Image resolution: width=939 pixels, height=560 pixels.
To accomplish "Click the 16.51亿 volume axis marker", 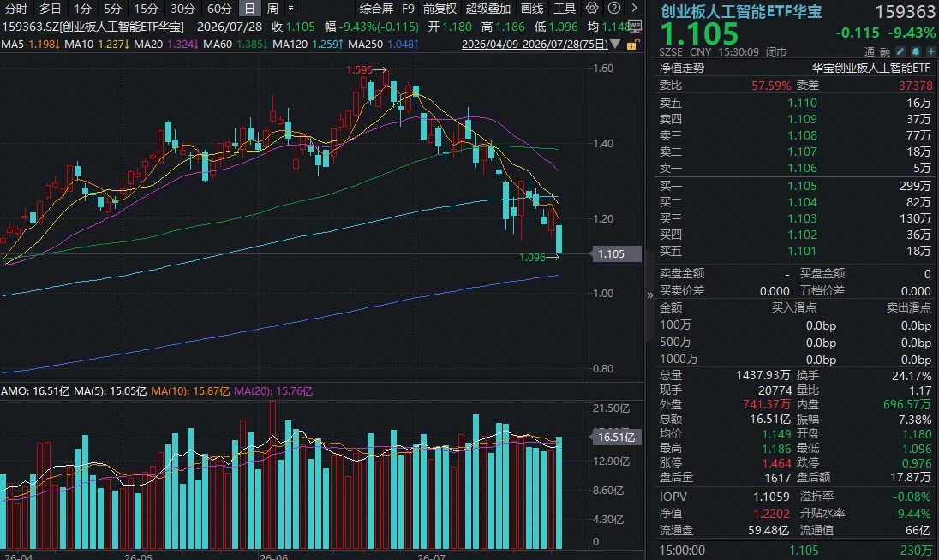I will click(x=616, y=437).
